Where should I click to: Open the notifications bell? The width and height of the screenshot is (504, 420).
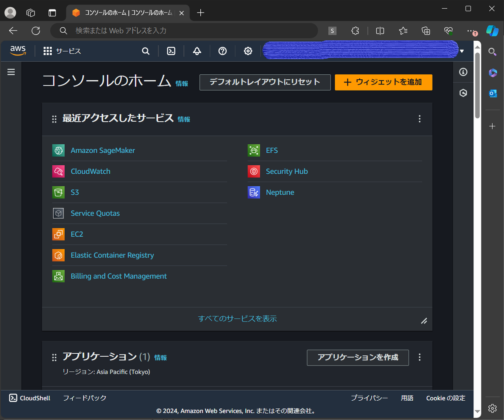197,51
